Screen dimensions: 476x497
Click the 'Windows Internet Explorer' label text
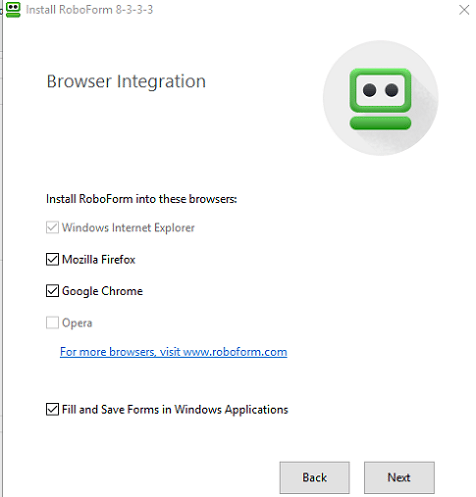point(128,228)
